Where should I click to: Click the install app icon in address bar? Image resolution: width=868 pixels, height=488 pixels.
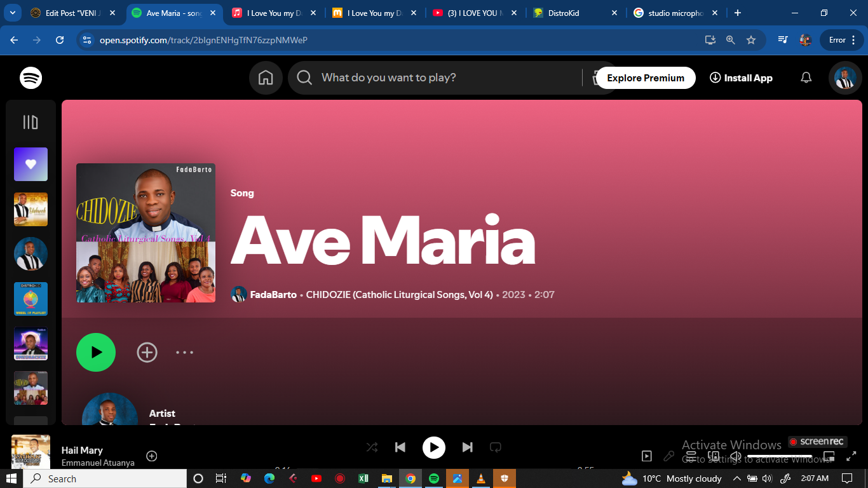tap(710, 40)
